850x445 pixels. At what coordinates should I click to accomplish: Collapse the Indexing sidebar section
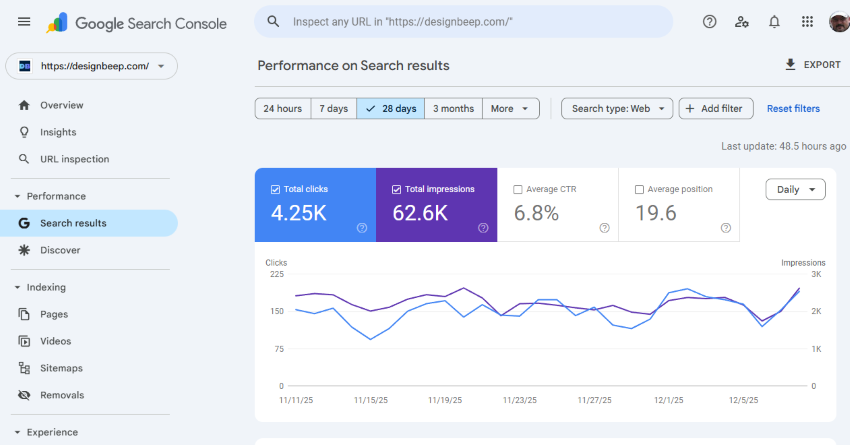(x=17, y=287)
